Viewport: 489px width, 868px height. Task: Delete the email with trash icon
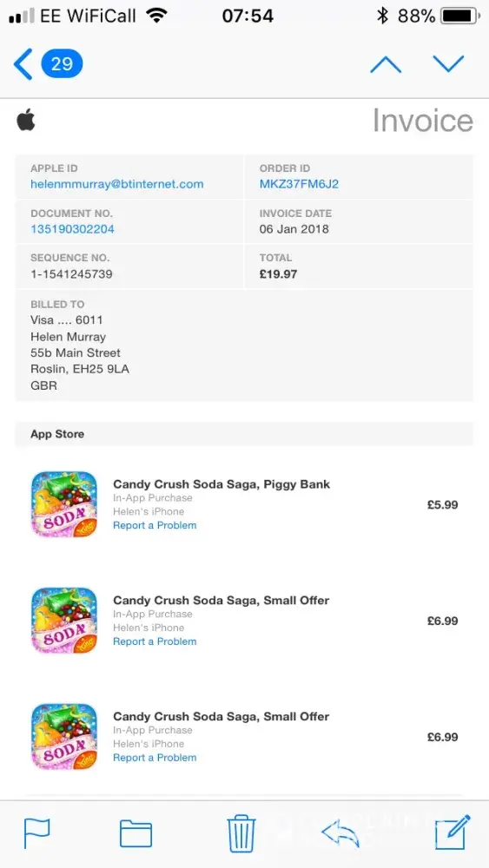click(x=241, y=833)
